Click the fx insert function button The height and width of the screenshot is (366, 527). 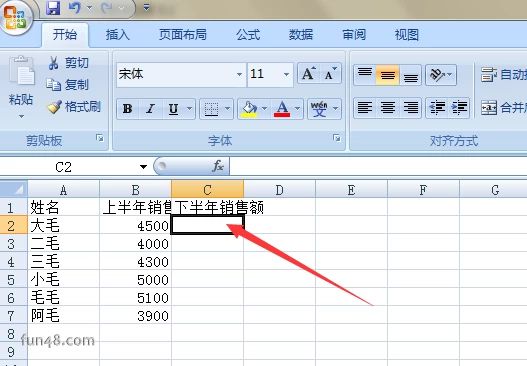(x=218, y=166)
